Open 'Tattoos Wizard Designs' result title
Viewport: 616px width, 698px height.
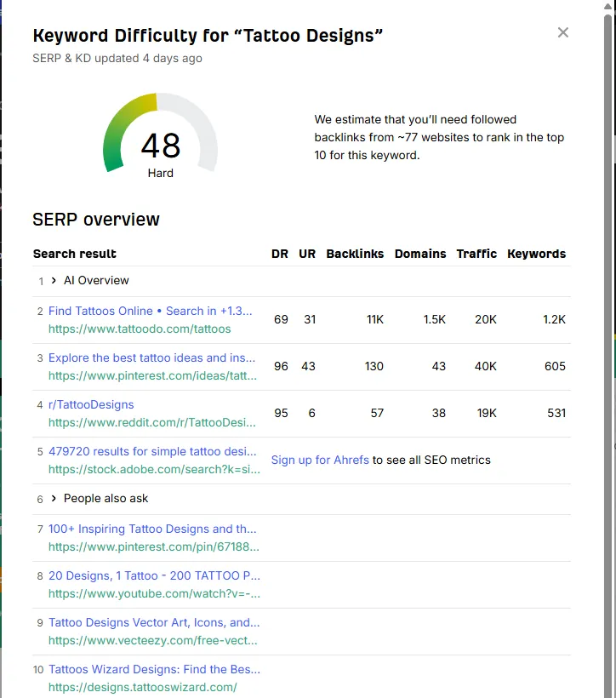[x=155, y=669]
